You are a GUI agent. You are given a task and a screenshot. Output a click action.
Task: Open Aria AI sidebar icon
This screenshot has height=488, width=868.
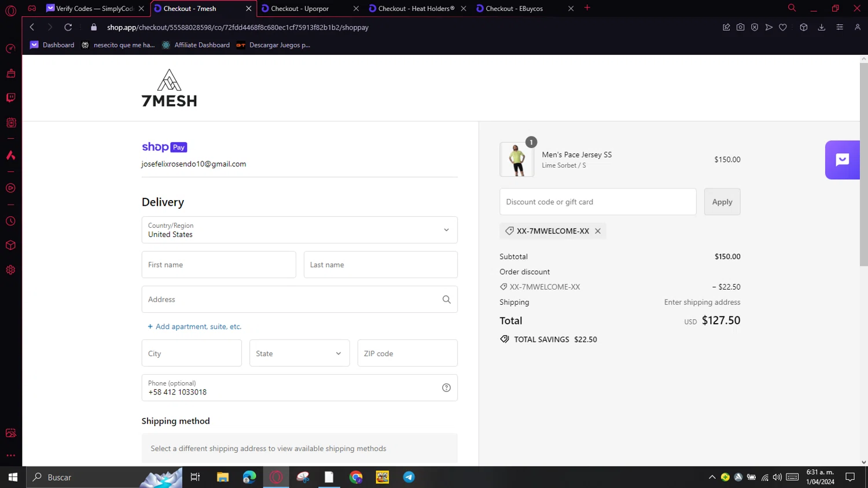click(x=10, y=155)
